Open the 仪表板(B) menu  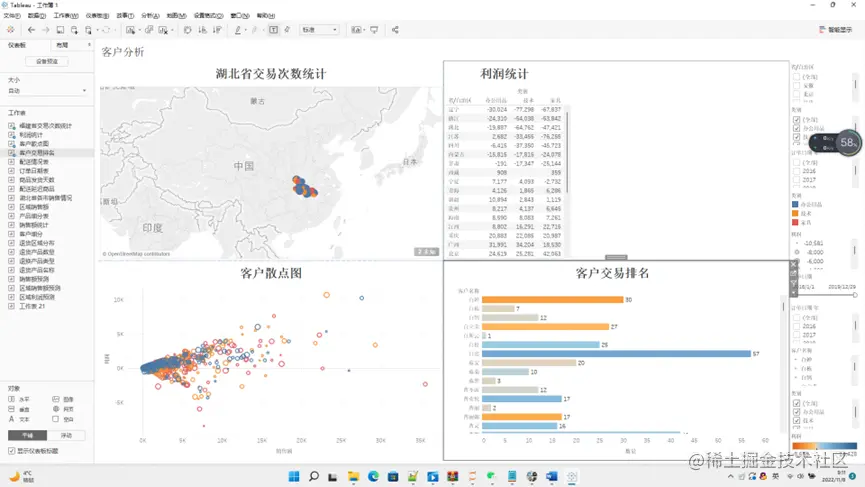(97, 15)
